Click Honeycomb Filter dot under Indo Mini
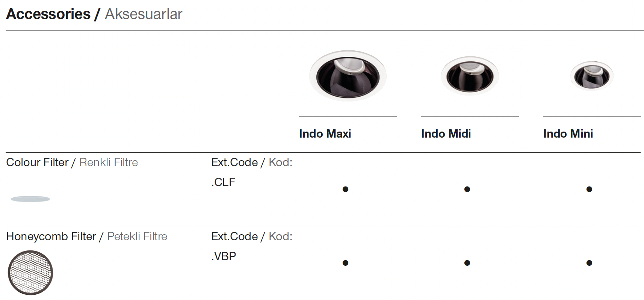The width and height of the screenshot is (644, 300). 589,263
